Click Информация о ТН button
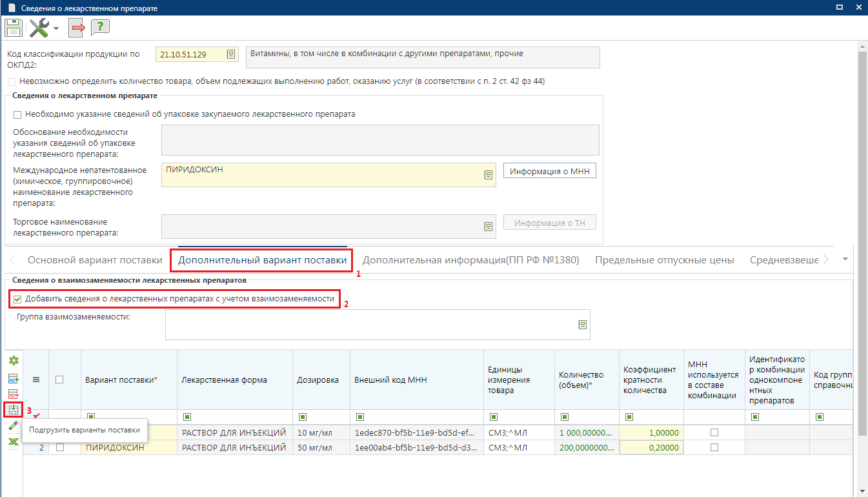The width and height of the screenshot is (868, 497). 550,223
